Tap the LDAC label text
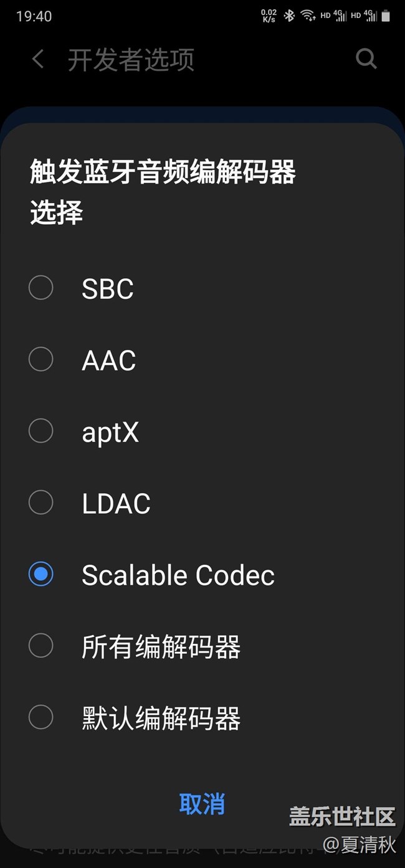 coord(116,504)
